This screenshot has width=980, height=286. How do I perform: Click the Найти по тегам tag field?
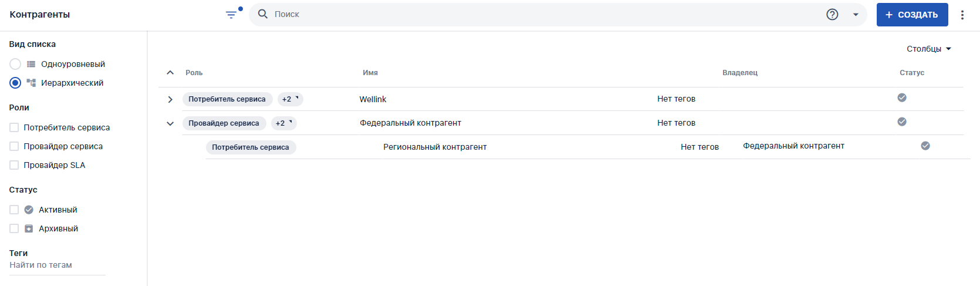click(58, 265)
